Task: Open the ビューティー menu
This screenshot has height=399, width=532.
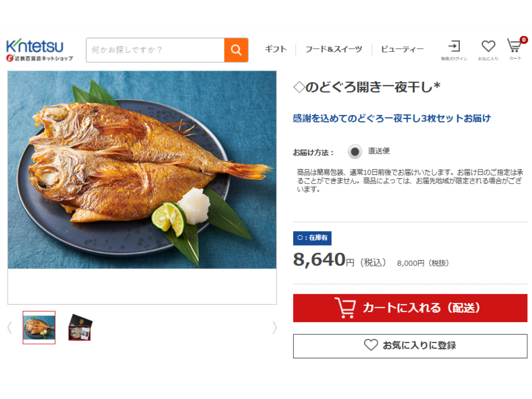Action: [402, 49]
